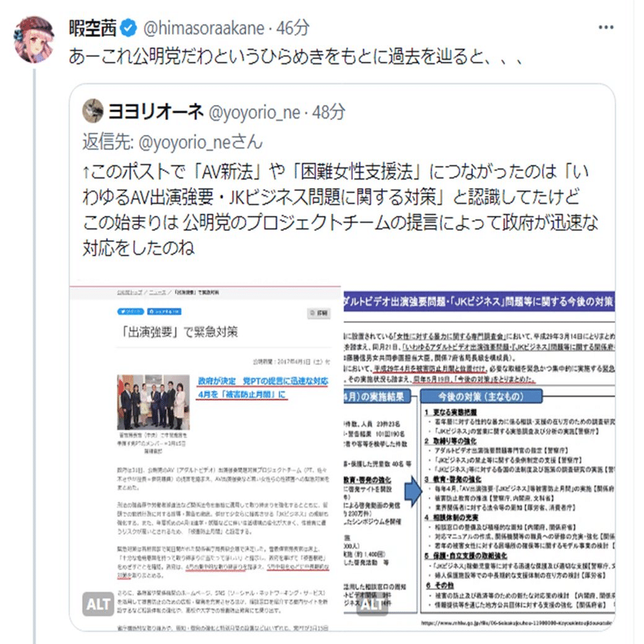
Task: Click ヨヨリオーネ's small profile avatar
Action: [x=93, y=111]
